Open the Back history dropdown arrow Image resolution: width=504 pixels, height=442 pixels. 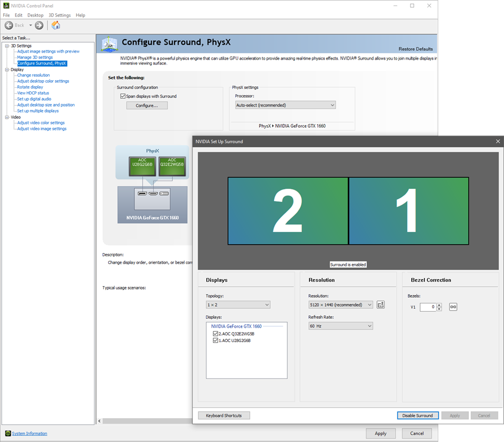[x=30, y=25]
